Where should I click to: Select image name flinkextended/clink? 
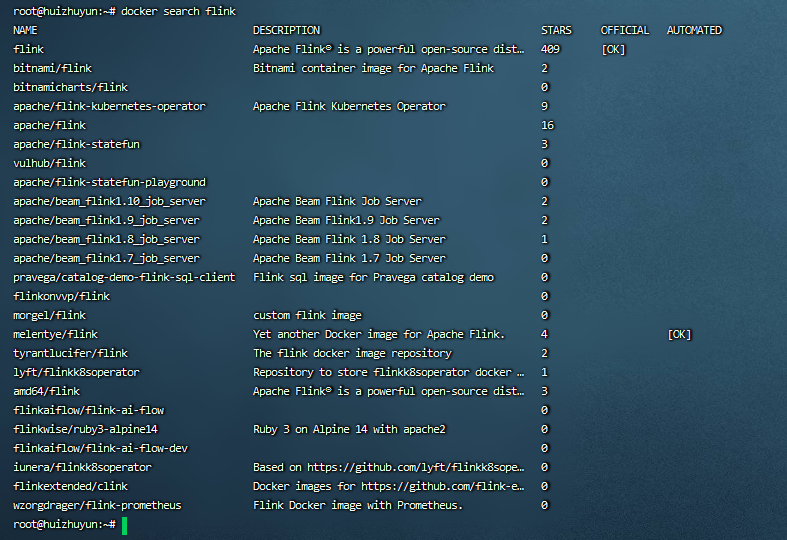(70, 486)
